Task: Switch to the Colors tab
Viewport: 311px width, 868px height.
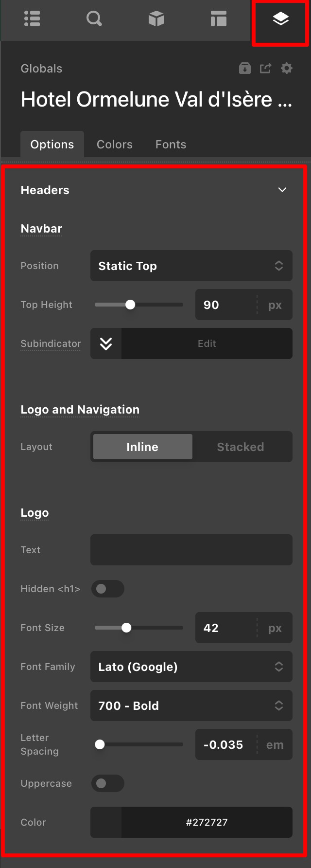Action: tap(115, 145)
